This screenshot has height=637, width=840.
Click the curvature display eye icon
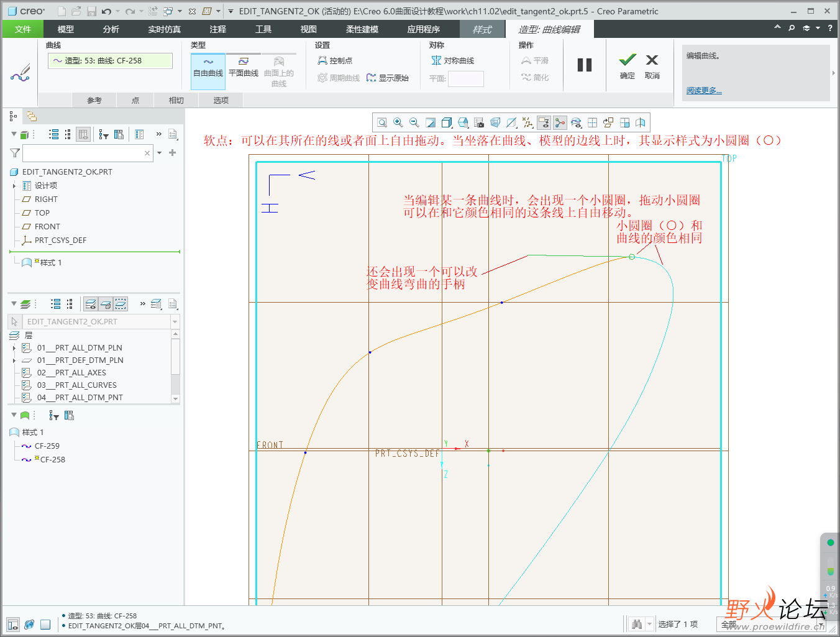click(x=576, y=123)
